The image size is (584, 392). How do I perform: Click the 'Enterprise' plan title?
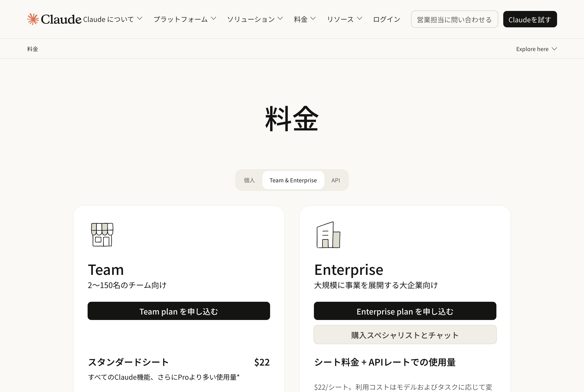point(349,270)
